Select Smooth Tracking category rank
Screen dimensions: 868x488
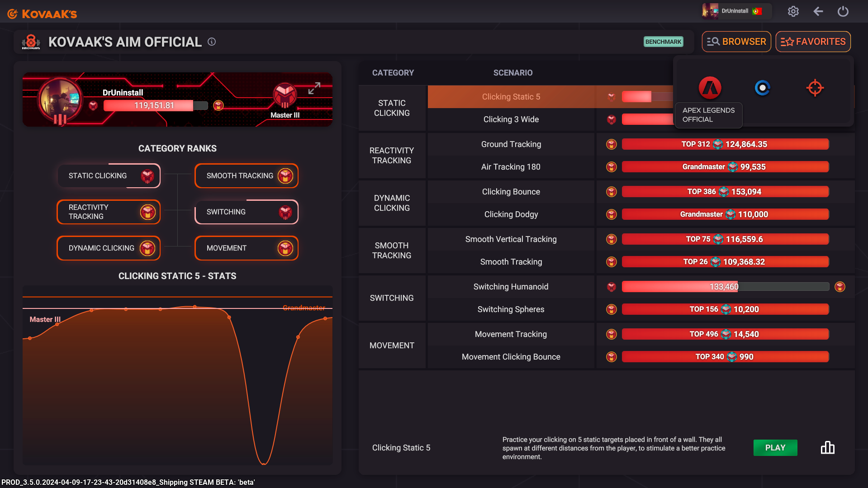(247, 175)
